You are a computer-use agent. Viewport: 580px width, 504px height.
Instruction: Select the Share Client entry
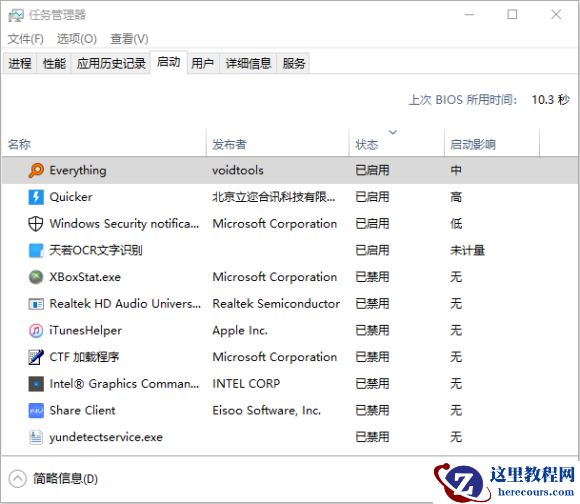tap(82, 410)
